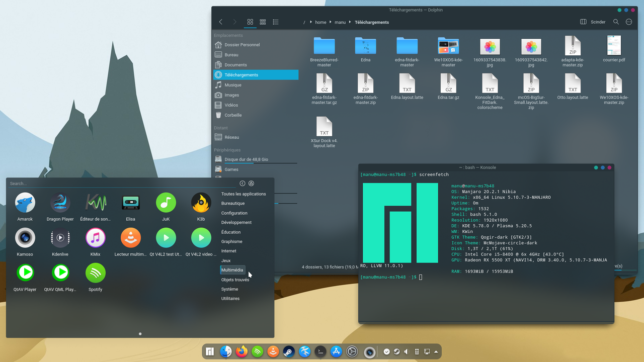
Task: Navigate back using Dolphin's back arrow
Action: [x=220, y=22]
